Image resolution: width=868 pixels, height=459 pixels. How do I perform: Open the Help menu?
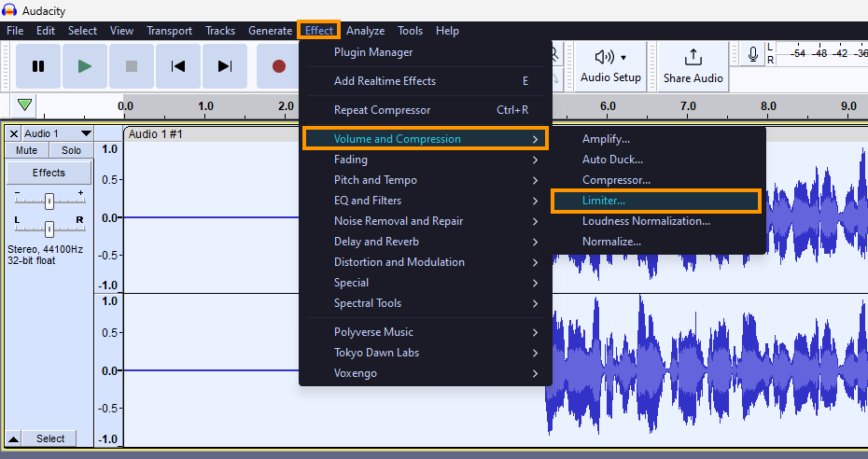pos(447,31)
